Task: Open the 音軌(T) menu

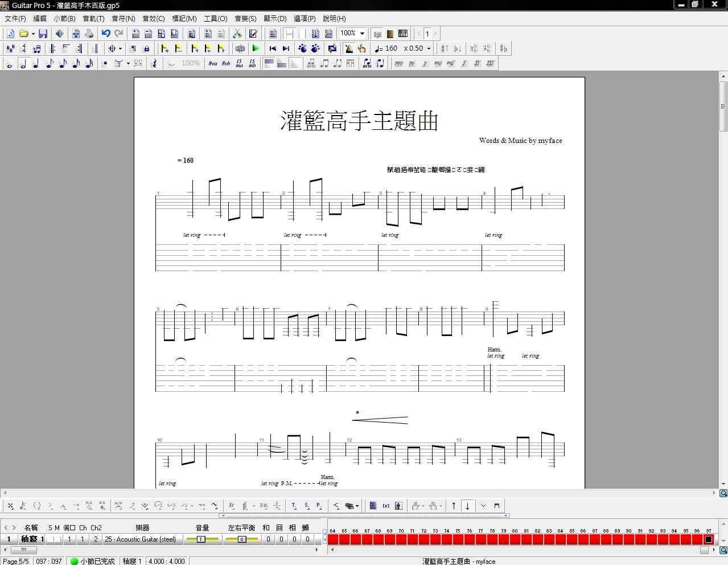Action: click(x=94, y=19)
